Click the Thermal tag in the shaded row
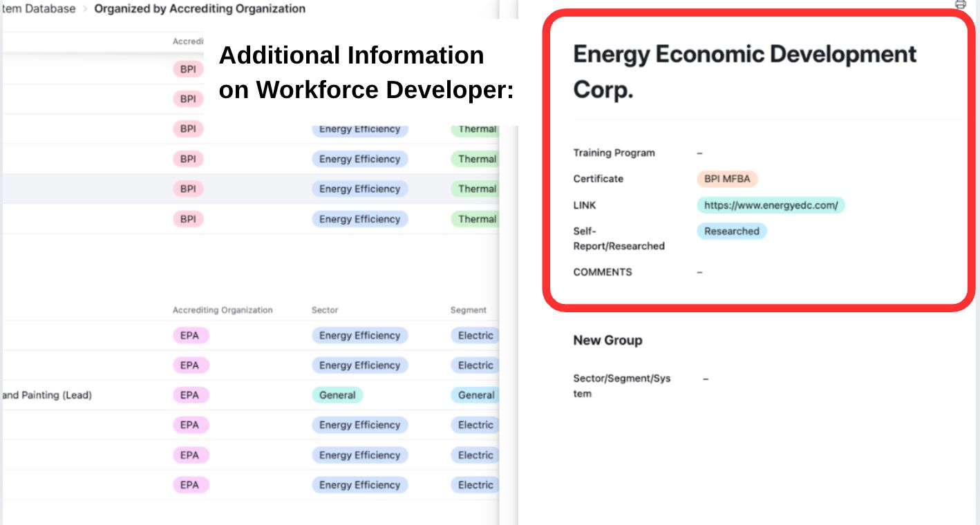980x525 pixels. (475, 189)
